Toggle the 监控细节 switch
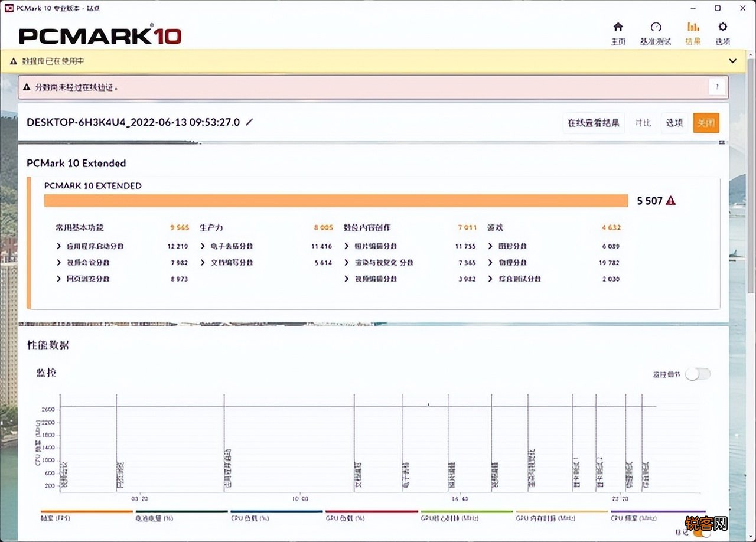Viewport: 756px width, 542px height. 698,374
